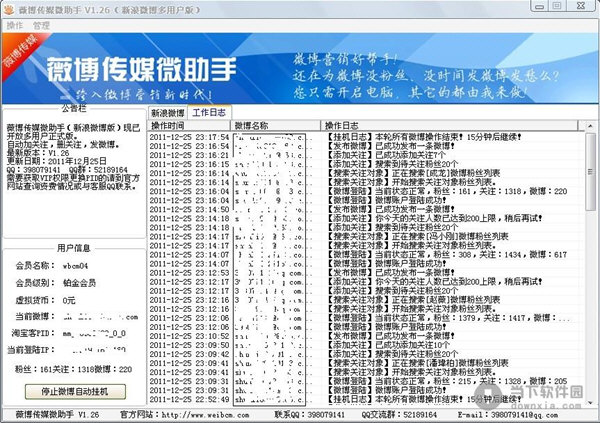Click the 最新版本:V1.26 notice line
600x423 pixels.
[x=38, y=153]
